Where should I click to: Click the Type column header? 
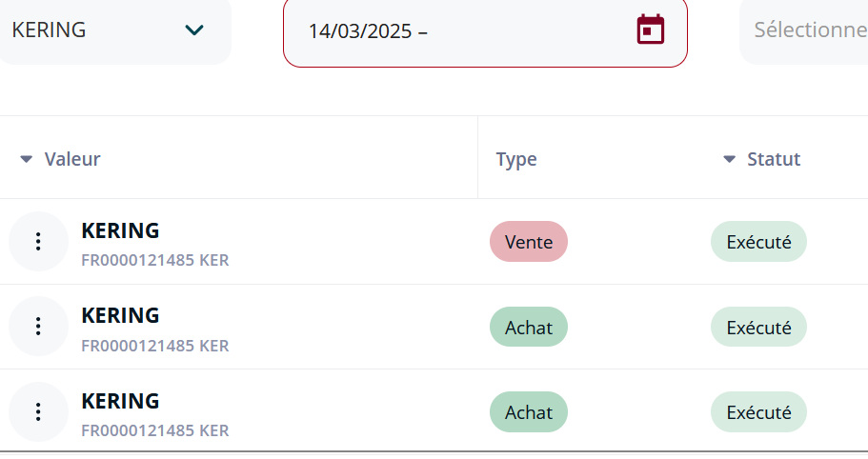[516, 159]
